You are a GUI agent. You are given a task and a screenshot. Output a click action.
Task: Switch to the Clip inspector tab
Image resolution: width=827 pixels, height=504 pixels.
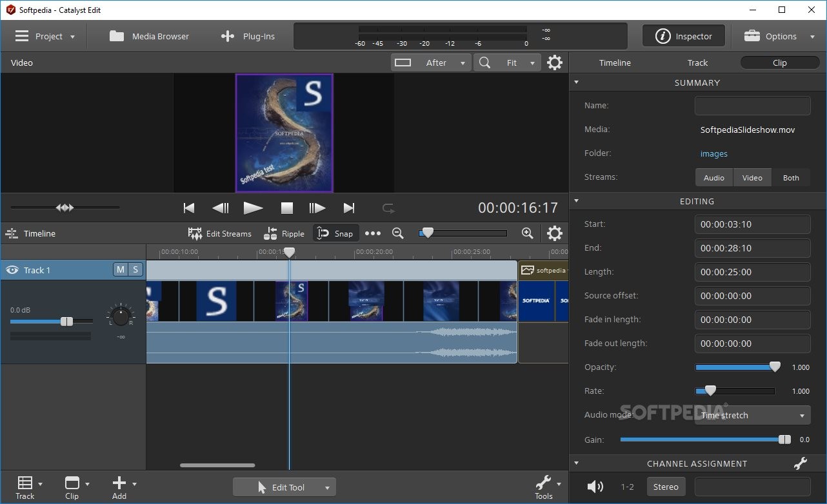pos(780,63)
